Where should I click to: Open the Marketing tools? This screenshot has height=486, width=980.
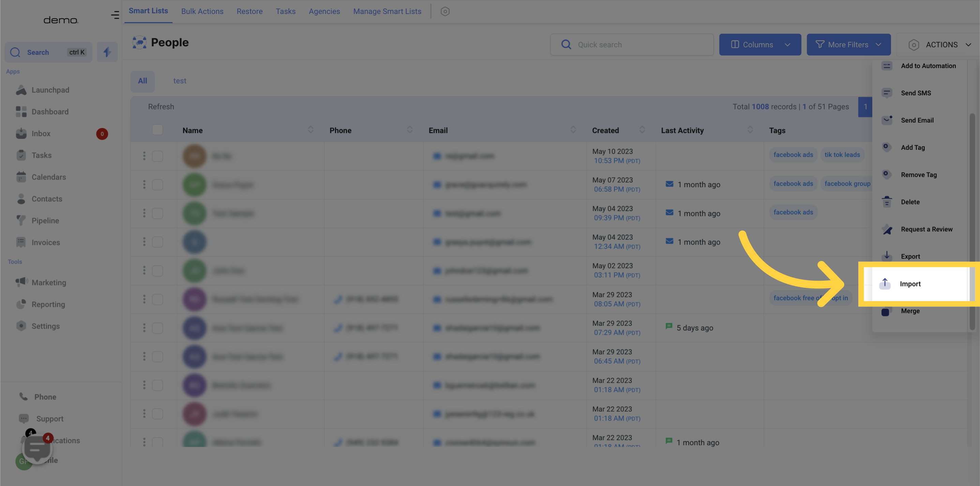tap(41, 283)
